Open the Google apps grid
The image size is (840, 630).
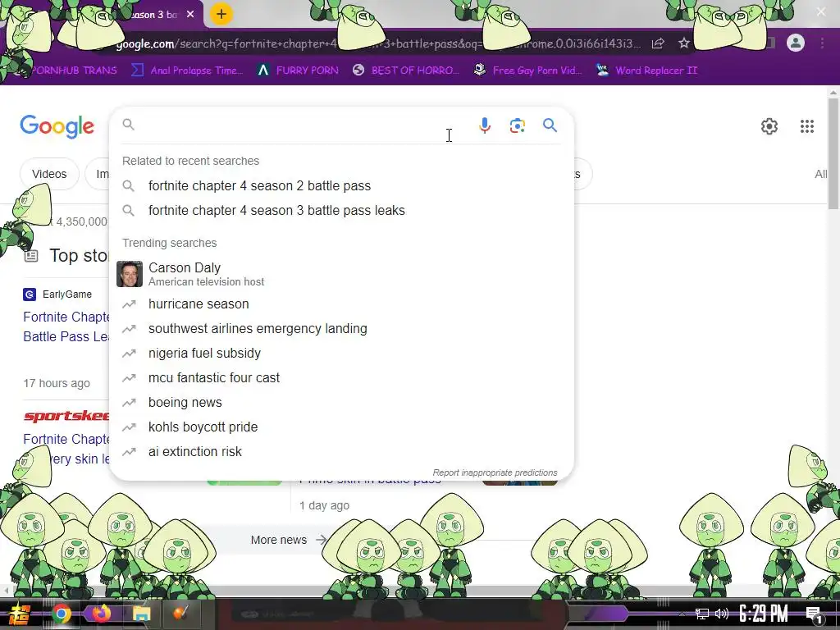[807, 126]
